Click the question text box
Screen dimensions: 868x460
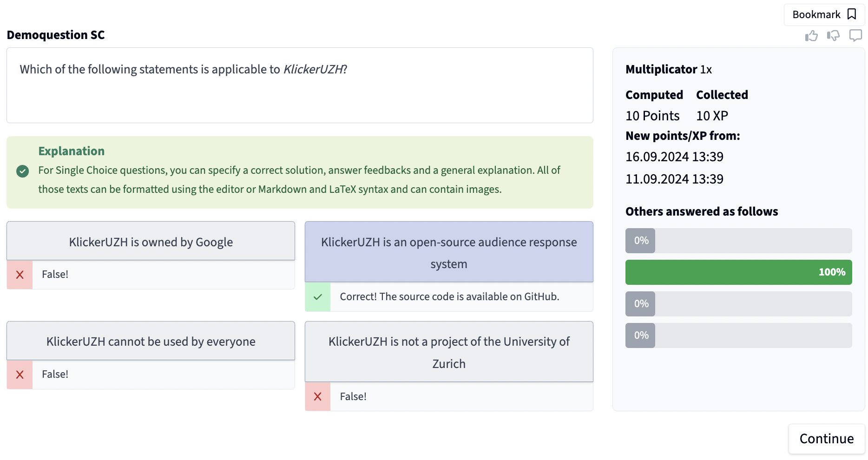pos(300,85)
